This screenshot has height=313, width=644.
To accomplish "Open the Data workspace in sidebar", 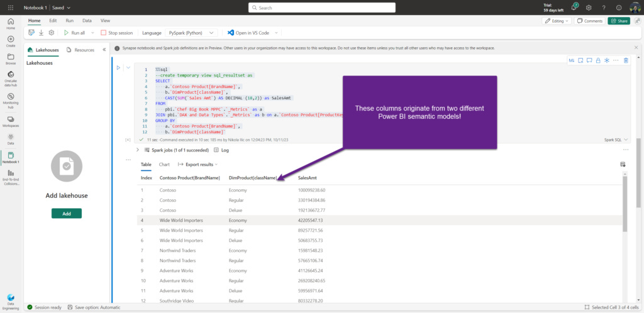I will (x=11, y=140).
